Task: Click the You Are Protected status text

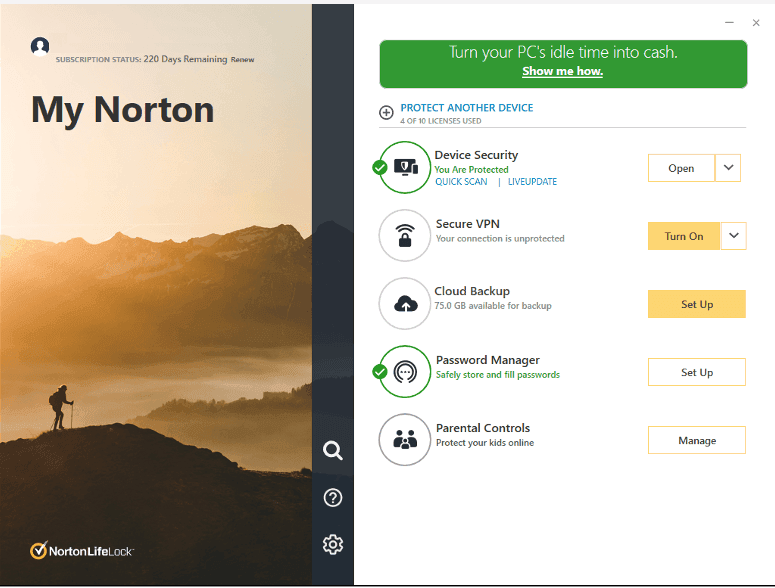Action: [471, 169]
